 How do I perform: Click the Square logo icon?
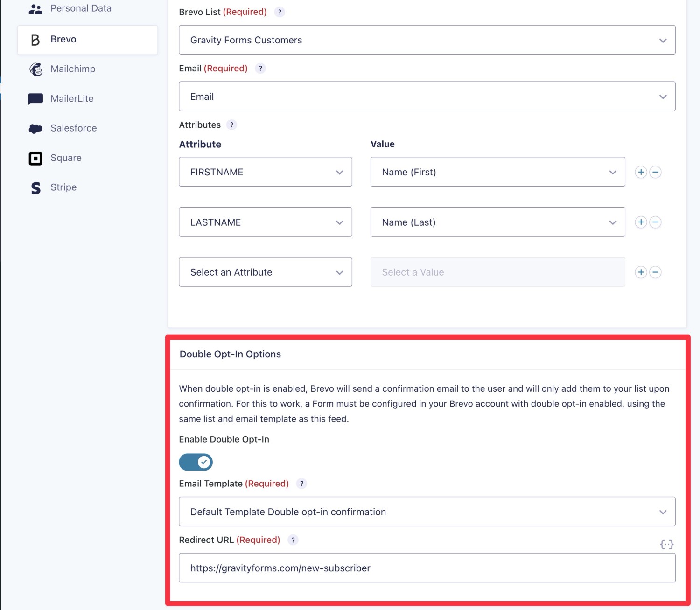coord(35,159)
